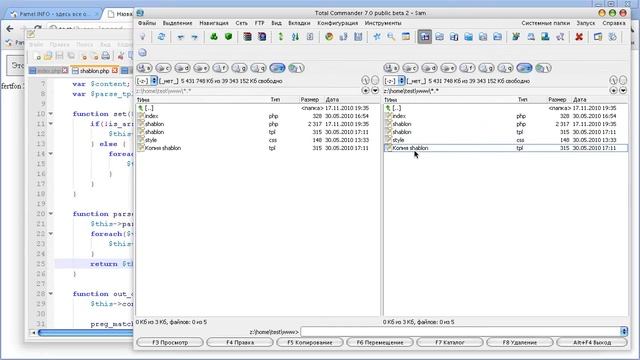Click the window-with-yellow-edge icon near toolbar end
640x360 pixels.
pyautogui.click(x=598, y=37)
